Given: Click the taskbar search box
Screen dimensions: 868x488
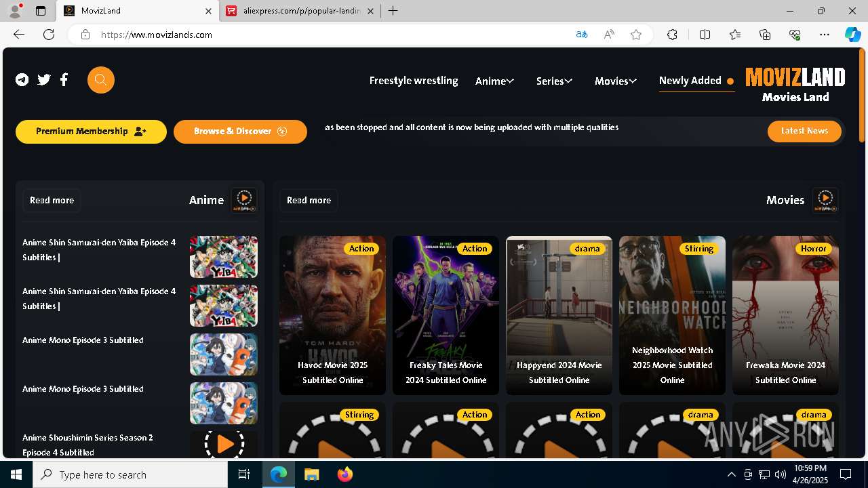Looking at the screenshot, I should pos(130,474).
